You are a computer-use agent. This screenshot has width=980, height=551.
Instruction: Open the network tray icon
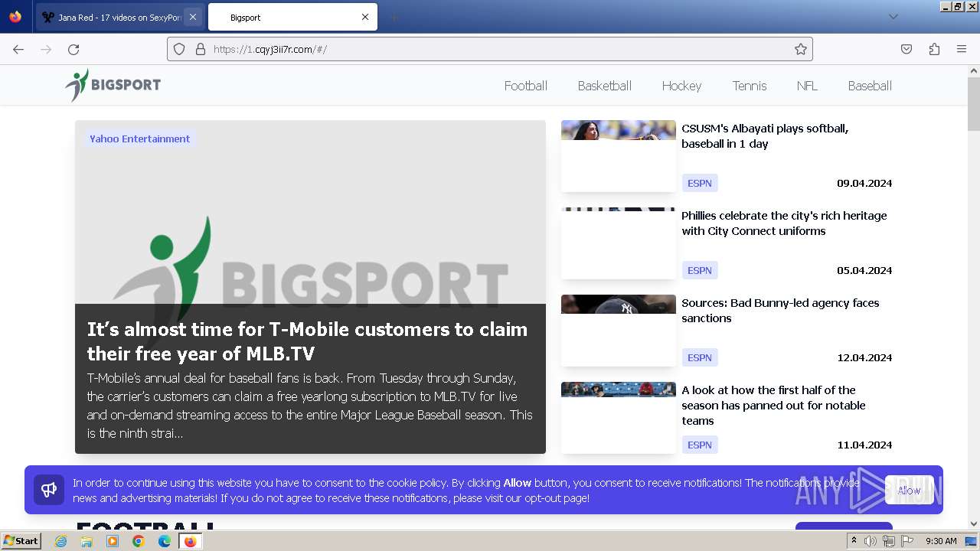tap(889, 541)
